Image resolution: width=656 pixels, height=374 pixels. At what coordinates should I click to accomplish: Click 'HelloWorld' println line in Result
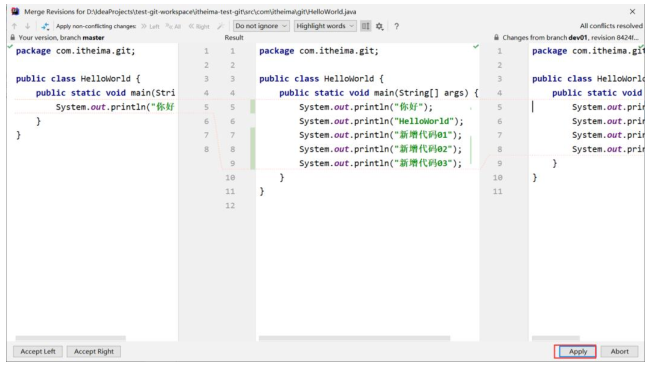click(x=381, y=121)
